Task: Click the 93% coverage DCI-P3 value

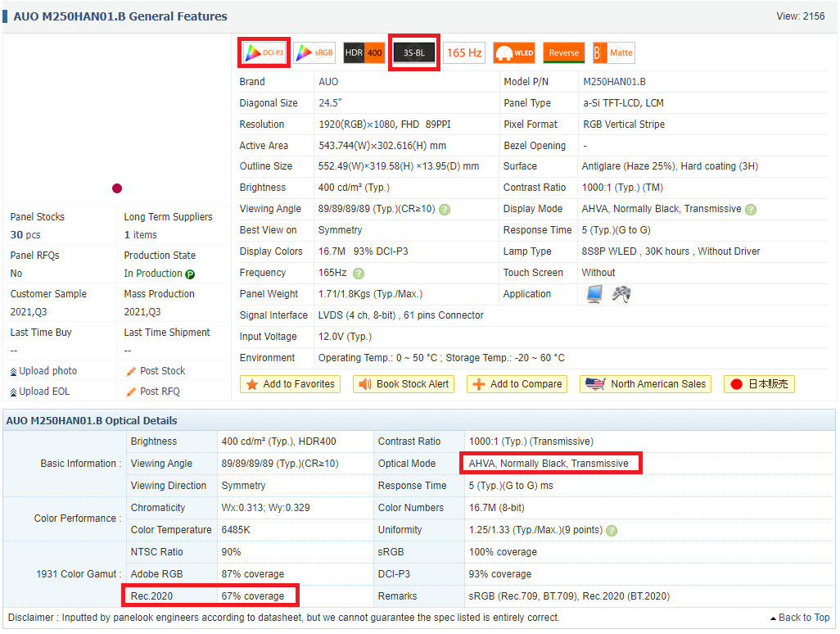Action: tap(499, 574)
